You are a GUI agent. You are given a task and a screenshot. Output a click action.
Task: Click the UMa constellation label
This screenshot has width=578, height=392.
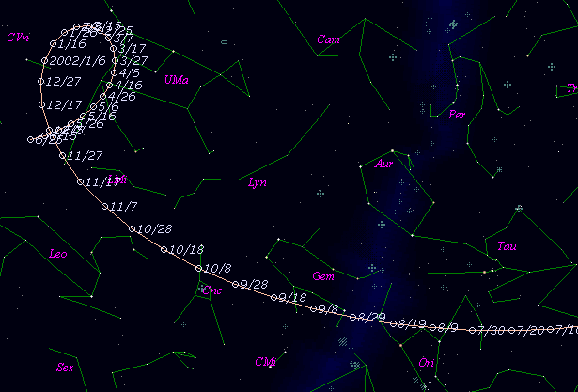pyautogui.click(x=176, y=80)
